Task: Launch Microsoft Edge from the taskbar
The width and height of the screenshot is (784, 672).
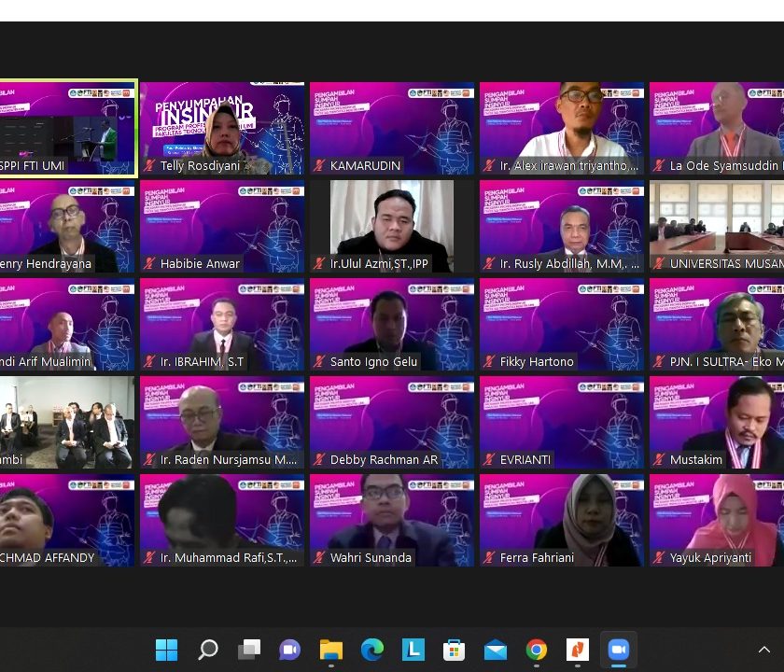Action: point(371,650)
